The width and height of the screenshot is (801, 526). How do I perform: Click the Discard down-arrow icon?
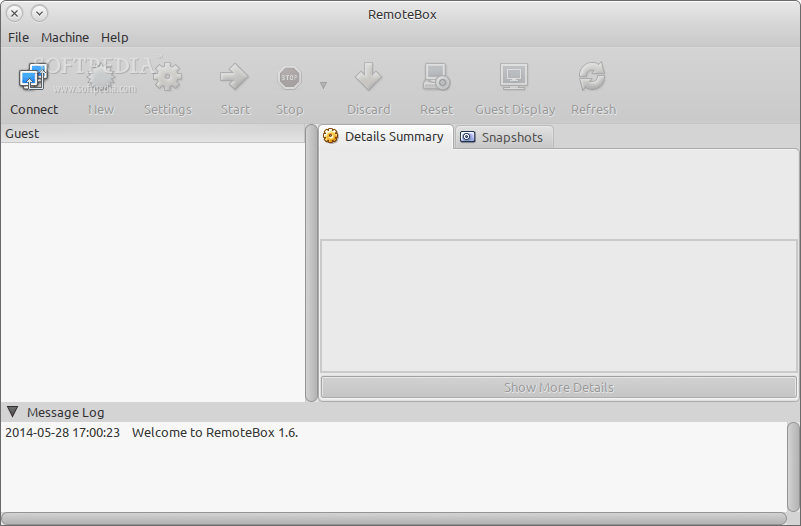click(368, 77)
